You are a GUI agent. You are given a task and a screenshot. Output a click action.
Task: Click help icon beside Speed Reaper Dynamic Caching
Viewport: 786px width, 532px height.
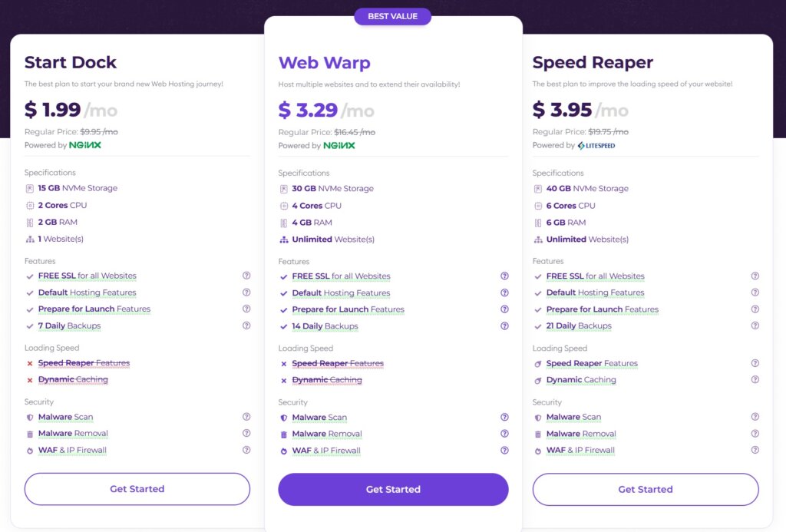(755, 380)
